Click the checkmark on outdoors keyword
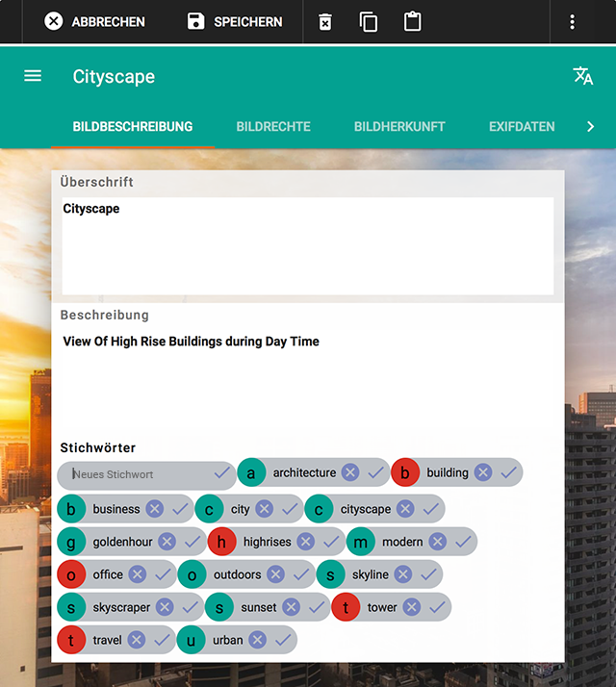616x687 pixels. coord(301,574)
